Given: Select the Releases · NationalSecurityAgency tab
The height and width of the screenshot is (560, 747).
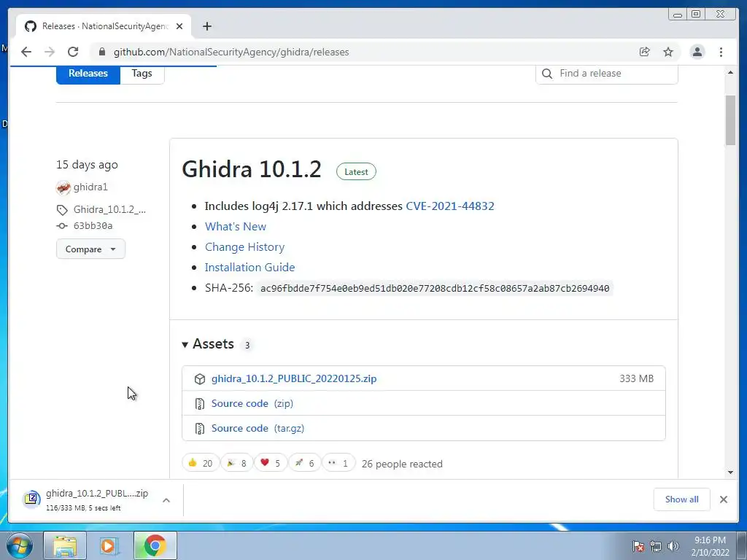Looking at the screenshot, I should 104,26.
